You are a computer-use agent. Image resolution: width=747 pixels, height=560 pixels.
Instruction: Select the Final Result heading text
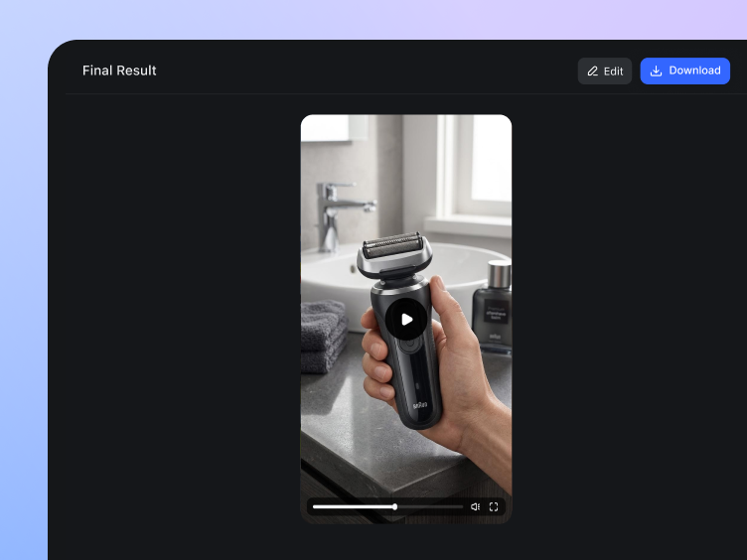coord(119,70)
